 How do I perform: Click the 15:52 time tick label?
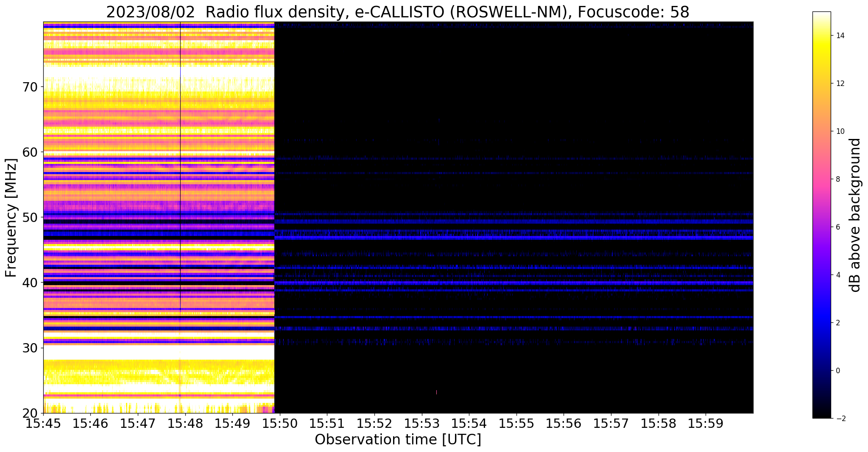(374, 423)
